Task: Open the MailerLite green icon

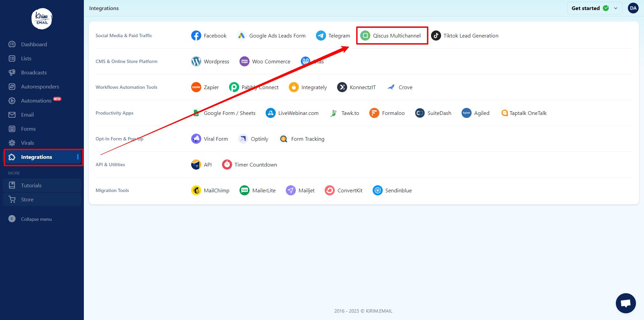Action: coord(245,190)
